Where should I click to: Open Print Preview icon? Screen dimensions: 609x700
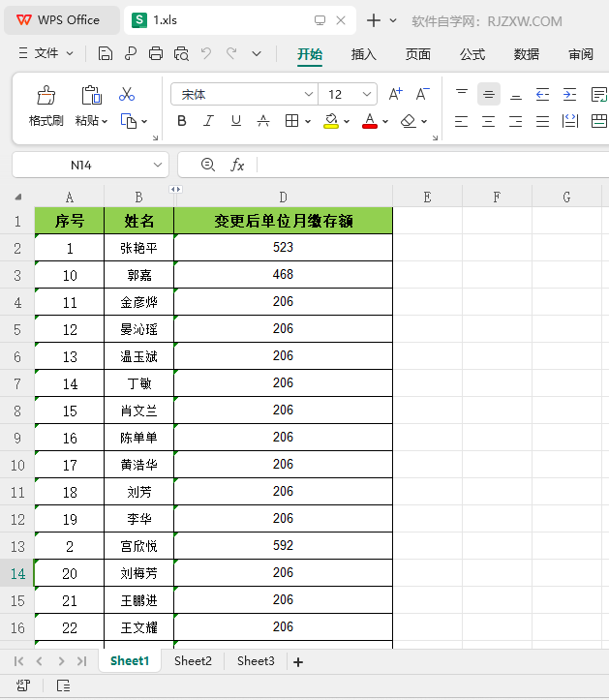point(181,53)
